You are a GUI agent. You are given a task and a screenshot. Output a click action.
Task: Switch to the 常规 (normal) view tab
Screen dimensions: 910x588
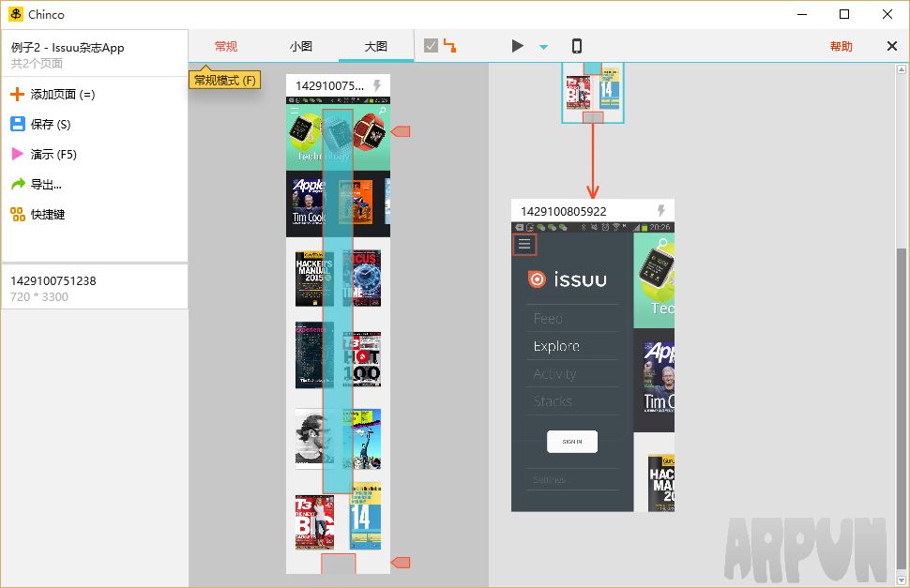(226, 46)
